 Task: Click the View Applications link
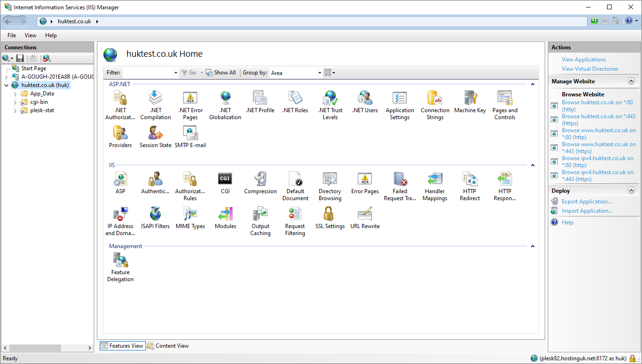[x=584, y=60]
